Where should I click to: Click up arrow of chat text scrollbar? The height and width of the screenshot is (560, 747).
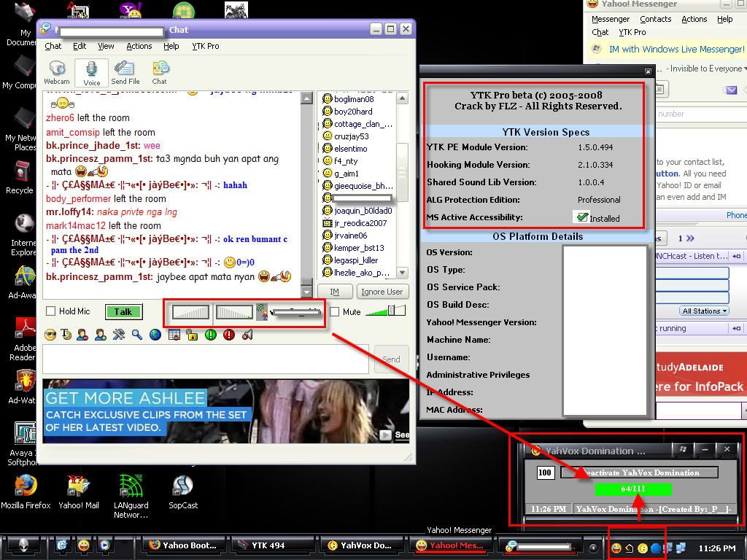tap(307, 98)
